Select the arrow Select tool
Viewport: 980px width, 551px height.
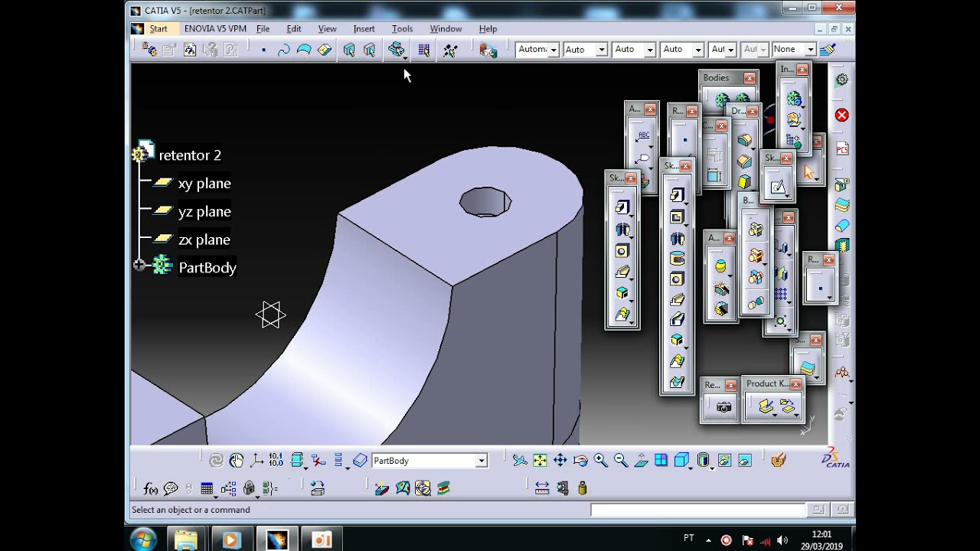point(808,172)
